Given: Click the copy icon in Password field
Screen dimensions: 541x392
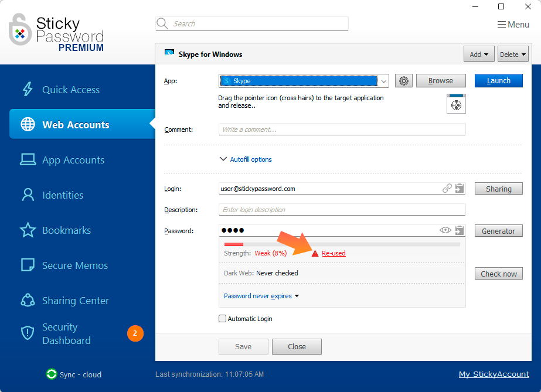Looking at the screenshot, I should [x=460, y=230].
